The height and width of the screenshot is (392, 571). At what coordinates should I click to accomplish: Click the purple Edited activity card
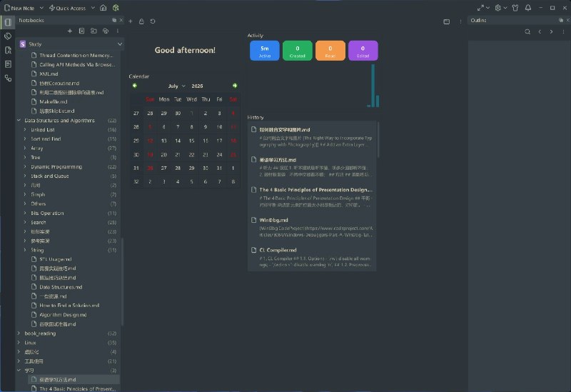point(363,51)
